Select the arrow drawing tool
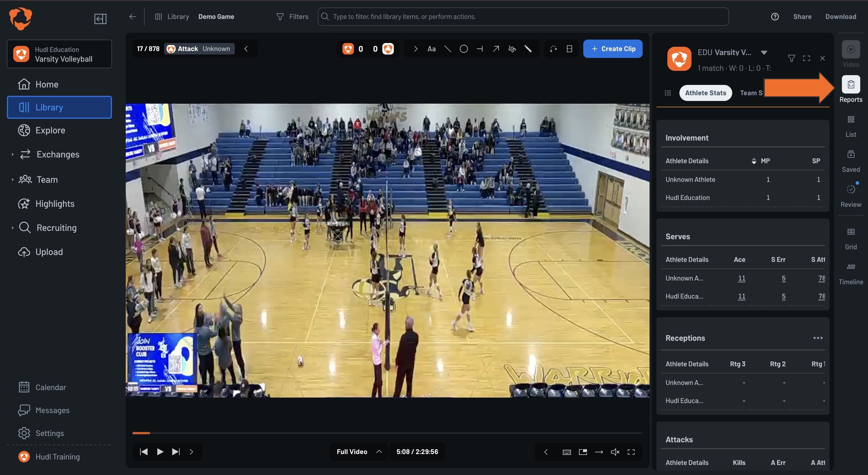The width and height of the screenshot is (868, 475). click(496, 49)
